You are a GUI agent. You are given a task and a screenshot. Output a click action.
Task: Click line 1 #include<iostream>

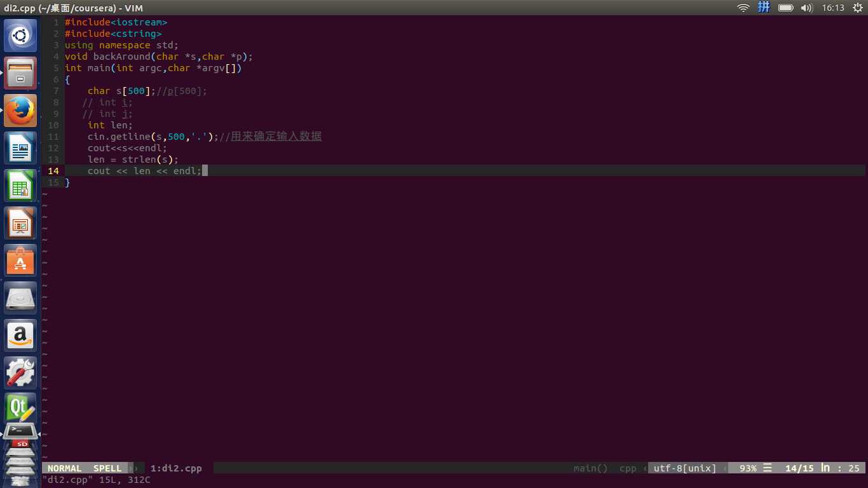116,22
